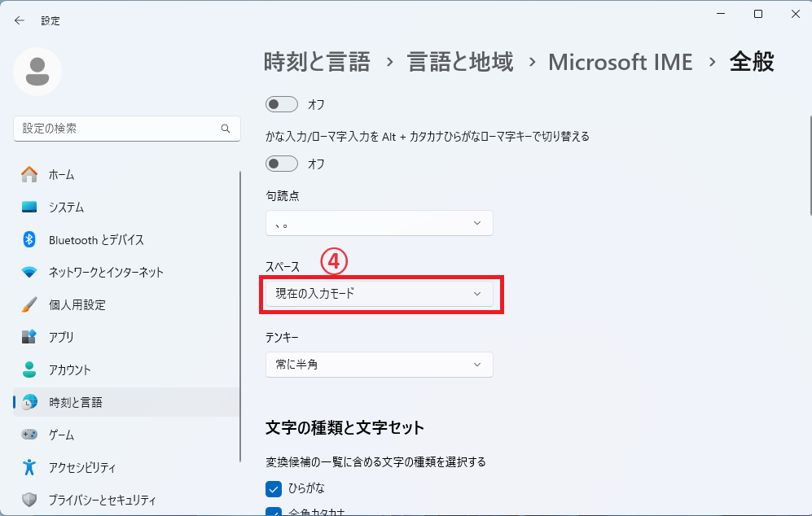Click the sidebar navigation scrollbar
Image resolution: width=812 pixels, height=516 pixels.
(x=240, y=317)
